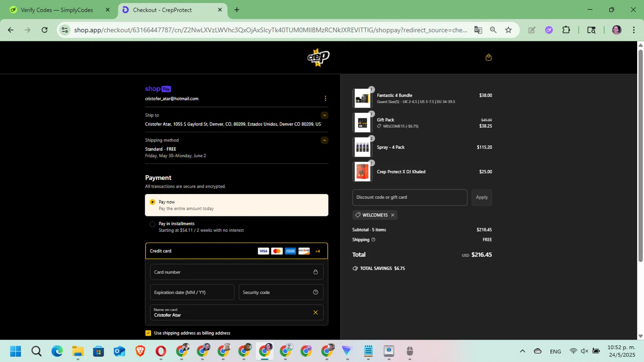Click the browser back arrow
The width and height of the screenshot is (644, 362).
tap(10, 30)
